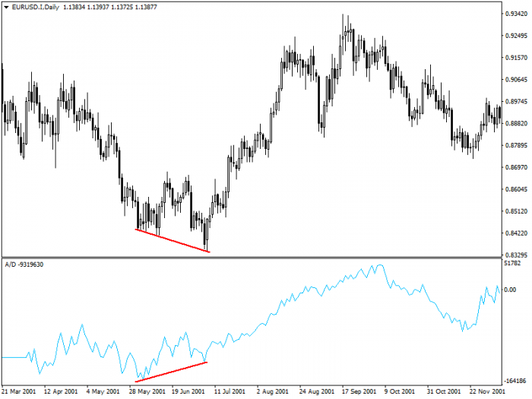
Task: Click date label 28 May 2001
Action: 147,391
